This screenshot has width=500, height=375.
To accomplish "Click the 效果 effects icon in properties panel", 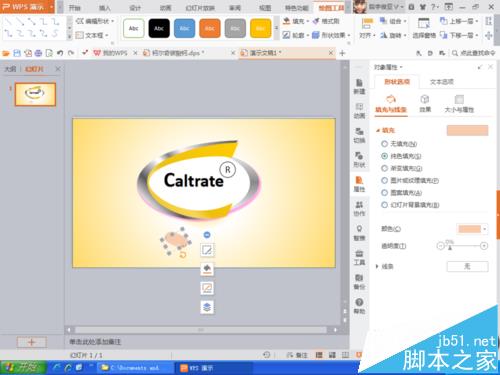I will (x=425, y=103).
